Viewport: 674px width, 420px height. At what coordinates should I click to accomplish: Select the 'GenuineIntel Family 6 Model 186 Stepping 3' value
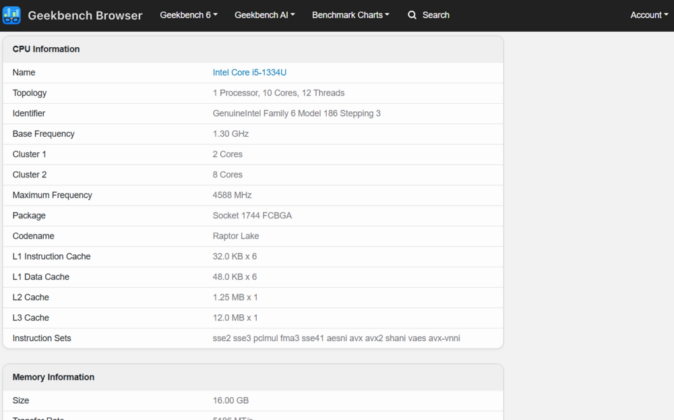[x=297, y=113]
